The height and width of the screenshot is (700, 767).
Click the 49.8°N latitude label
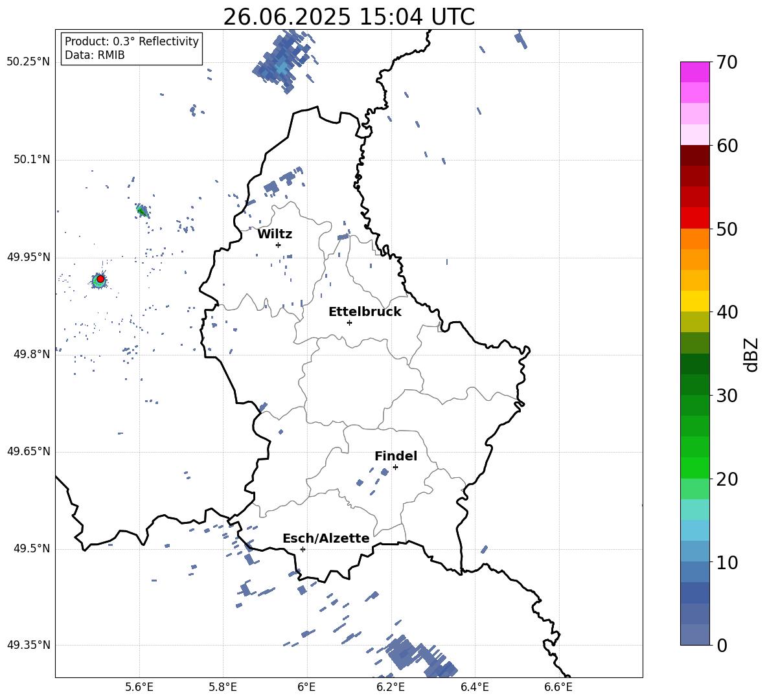pyautogui.click(x=32, y=354)
